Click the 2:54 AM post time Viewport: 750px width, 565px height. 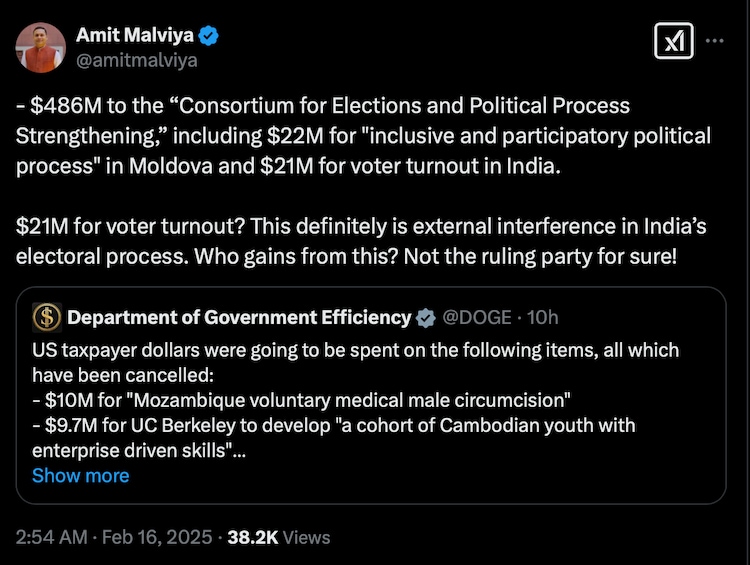(50, 537)
